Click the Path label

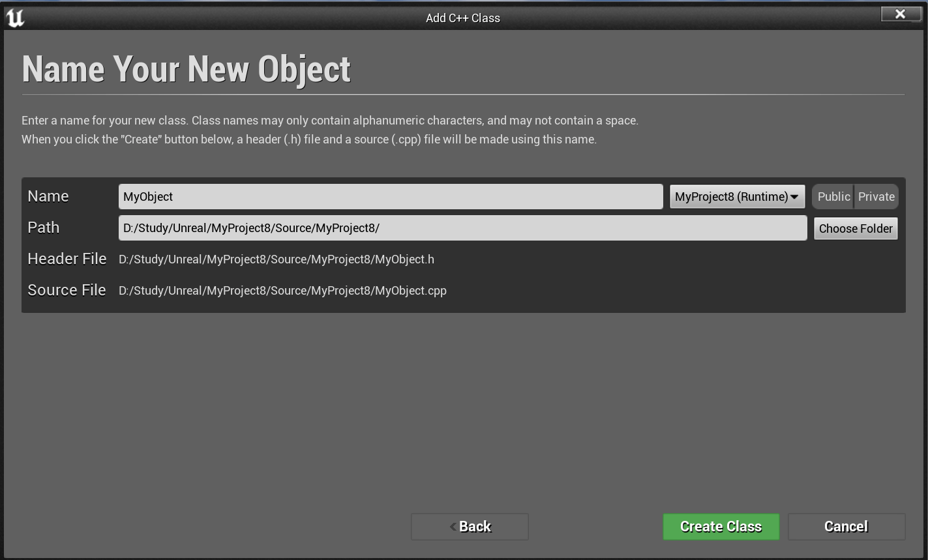click(44, 228)
